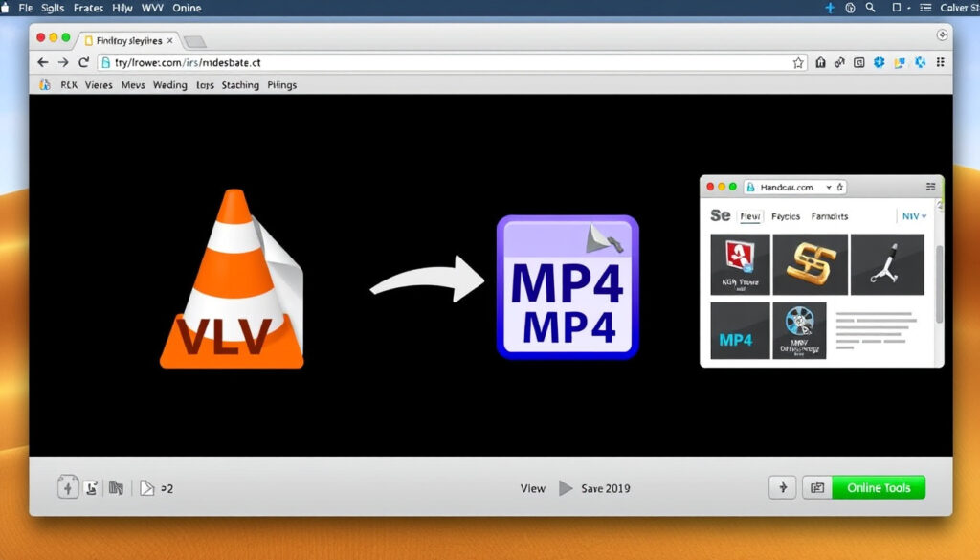Click the colorful icon left of RLK bookmark
Image resolution: width=980 pixels, height=560 pixels.
pyautogui.click(x=45, y=85)
